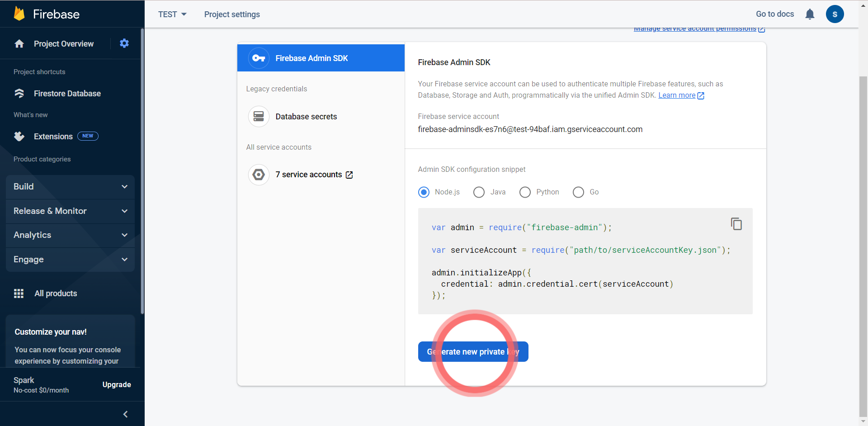Viewport: 868px width, 426px height.
Task: Open Manage service account permissions link
Action: pos(699,29)
